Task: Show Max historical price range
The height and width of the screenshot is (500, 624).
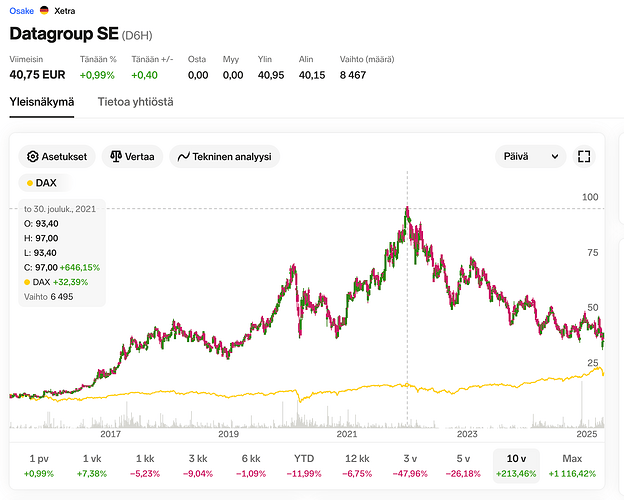Action: (572, 465)
